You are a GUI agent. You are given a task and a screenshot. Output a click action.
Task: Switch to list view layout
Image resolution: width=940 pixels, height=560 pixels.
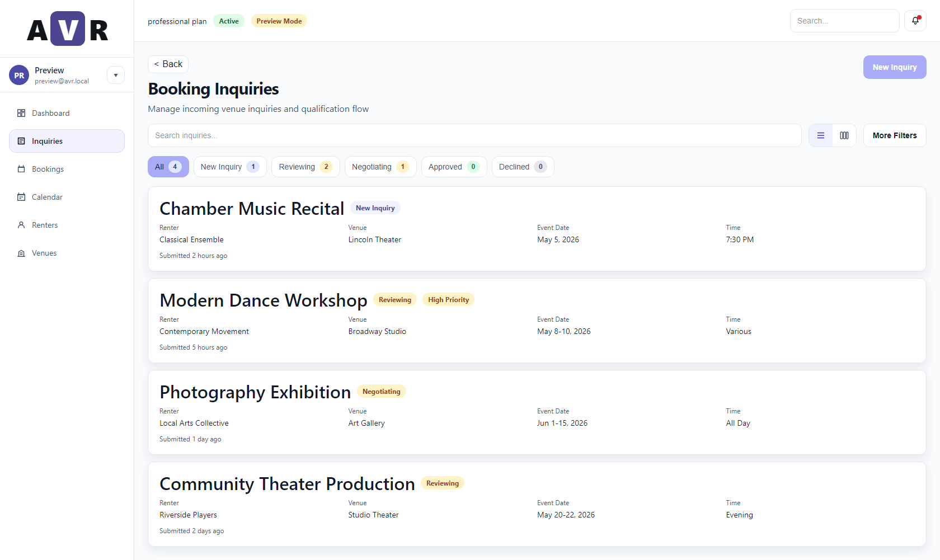pyautogui.click(x=821, y=135)
